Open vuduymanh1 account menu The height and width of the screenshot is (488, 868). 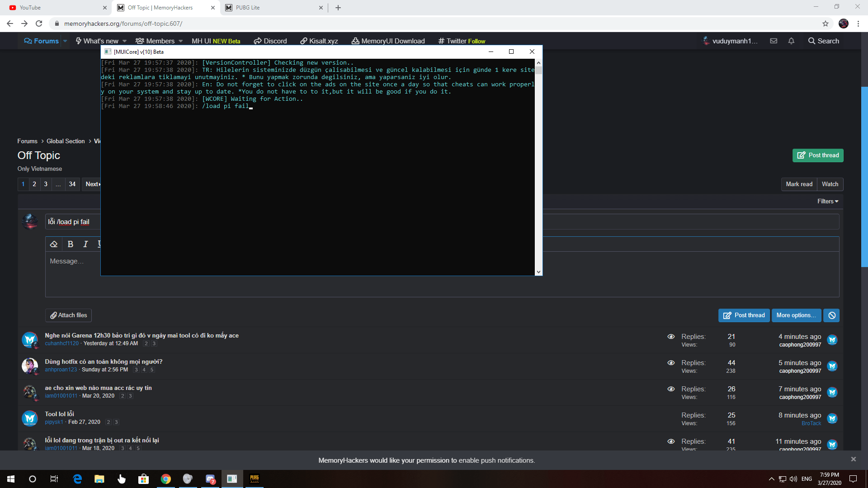[x=730, y=41]
